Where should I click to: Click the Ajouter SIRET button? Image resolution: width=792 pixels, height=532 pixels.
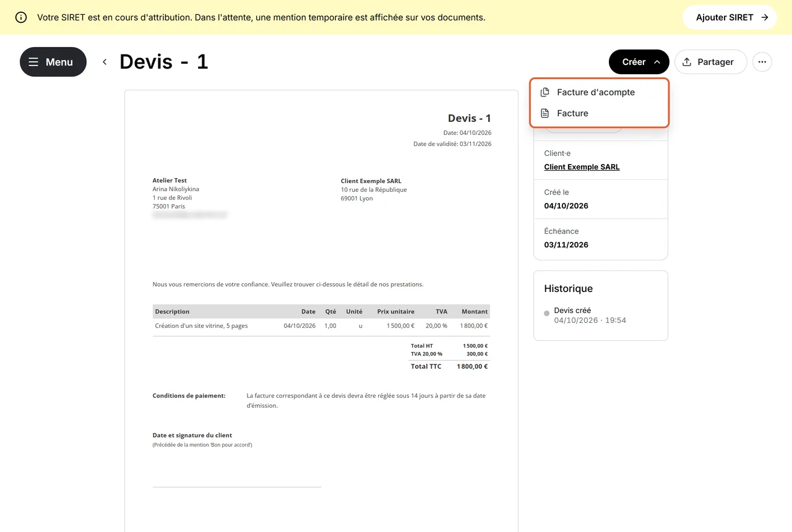point(730,17)
